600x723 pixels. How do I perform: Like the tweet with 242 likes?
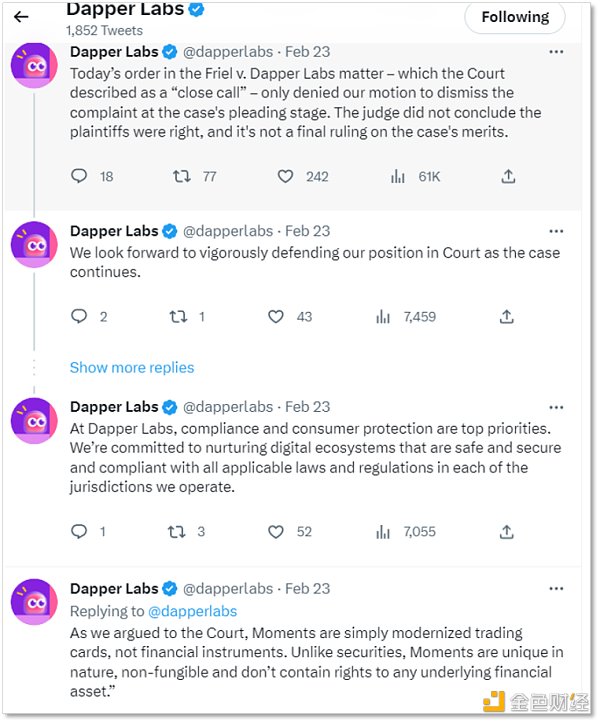tap(286, 176)
